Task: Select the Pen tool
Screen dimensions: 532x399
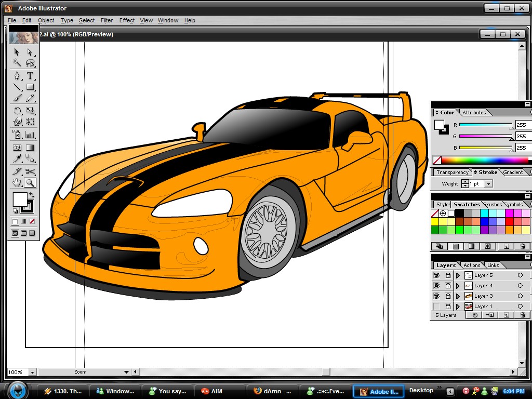Action: 17,76
